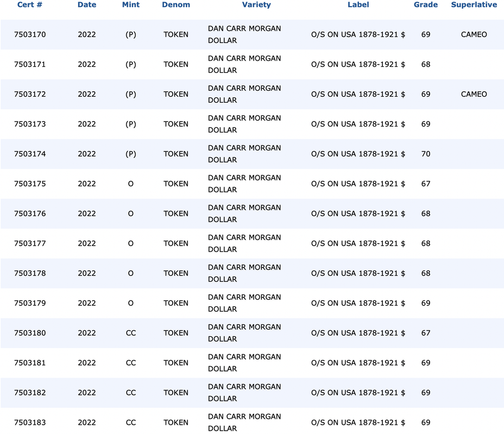Click grade 69 in row 7503181
Screen dimensions: 504x434
pyautogui.click(x=426, y=363)
